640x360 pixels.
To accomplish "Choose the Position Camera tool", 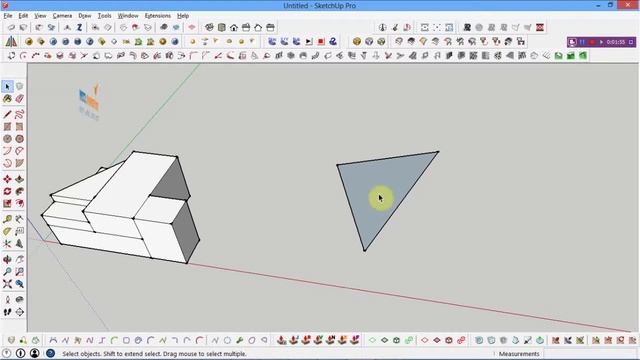I will click(x=7, y=300).
